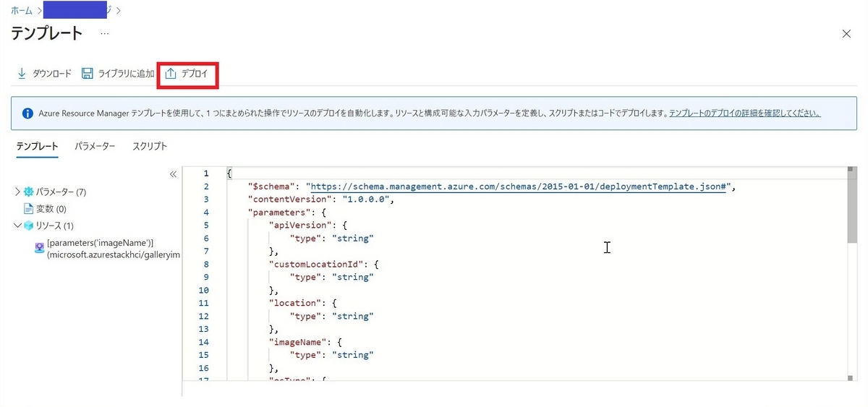Click line number 1 in the gutter
Viewport: 868px width, 407px height.
click(x=206, y=173)
